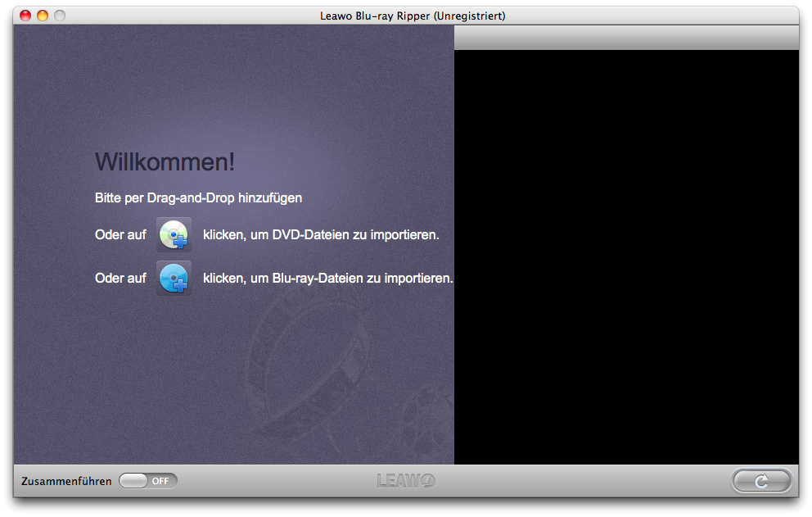The image size is (812, 517).
Task: Click 'klicken, um DVD-Dateien zu importieren.' text
Action: pos(321,235)
